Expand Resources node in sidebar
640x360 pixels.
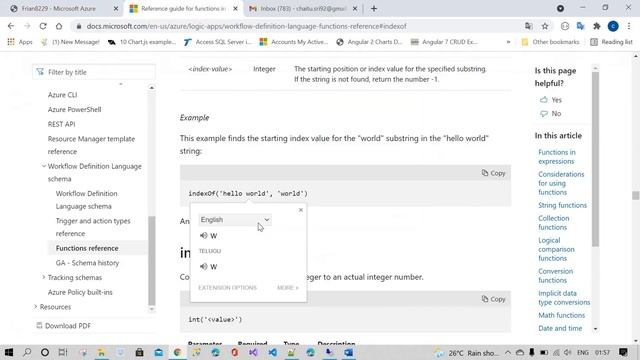(36, 307)
